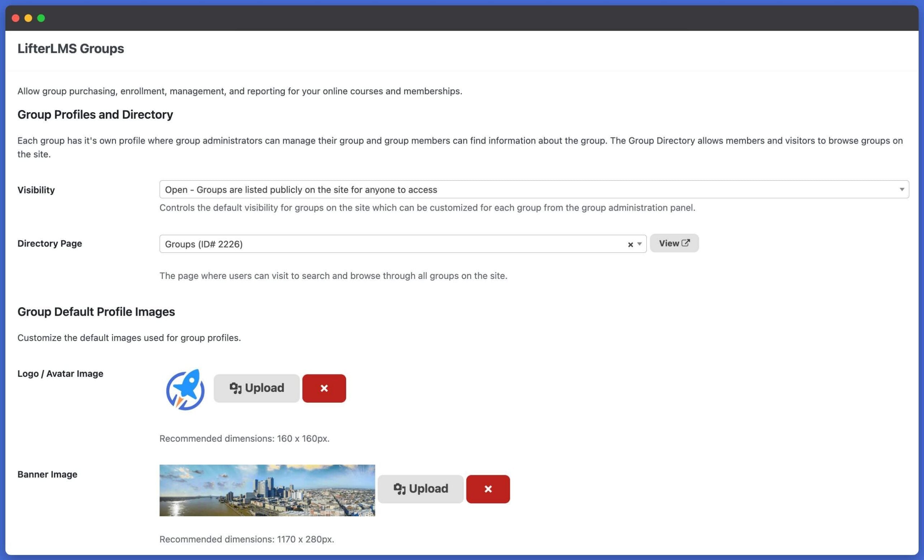Click the Group Default Profile Images heading

[96, 311]
